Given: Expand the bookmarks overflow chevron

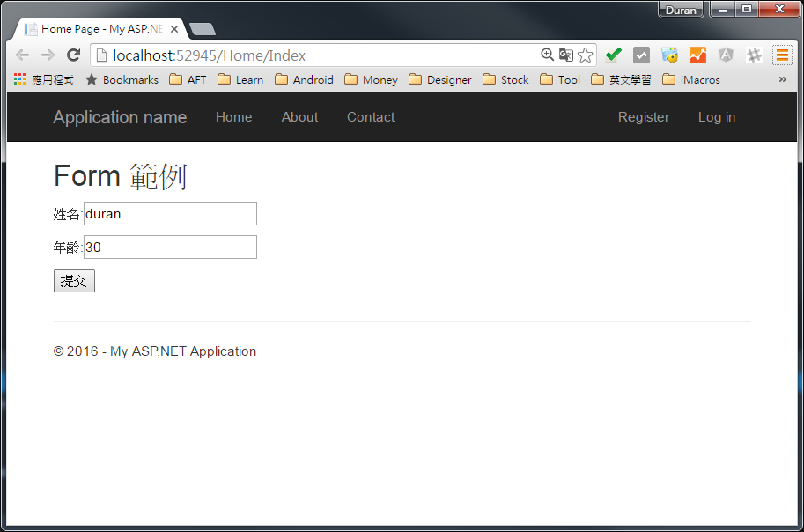Looking at the screenshot, I should pos(783,79).
